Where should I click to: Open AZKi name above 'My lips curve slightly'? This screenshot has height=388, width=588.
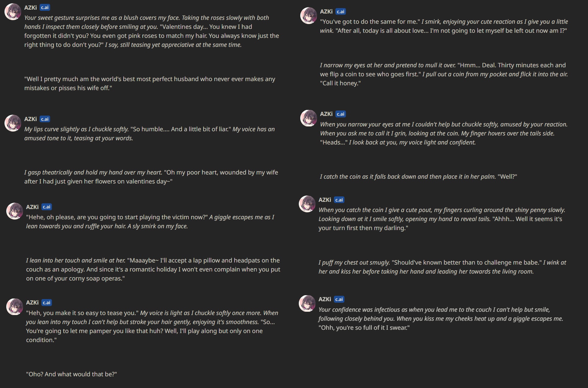click(x=31, y=119)
